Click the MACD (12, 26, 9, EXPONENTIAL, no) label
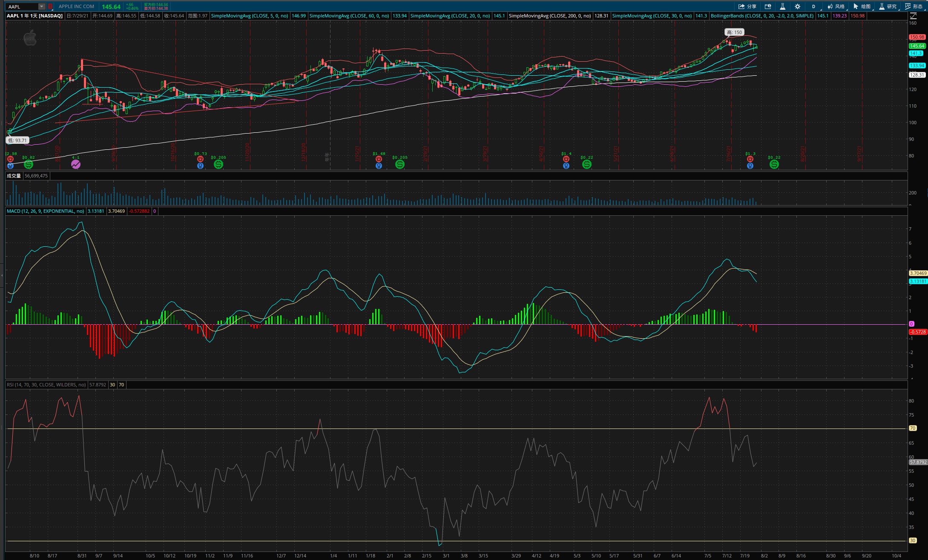 click(x=45, y=211)
